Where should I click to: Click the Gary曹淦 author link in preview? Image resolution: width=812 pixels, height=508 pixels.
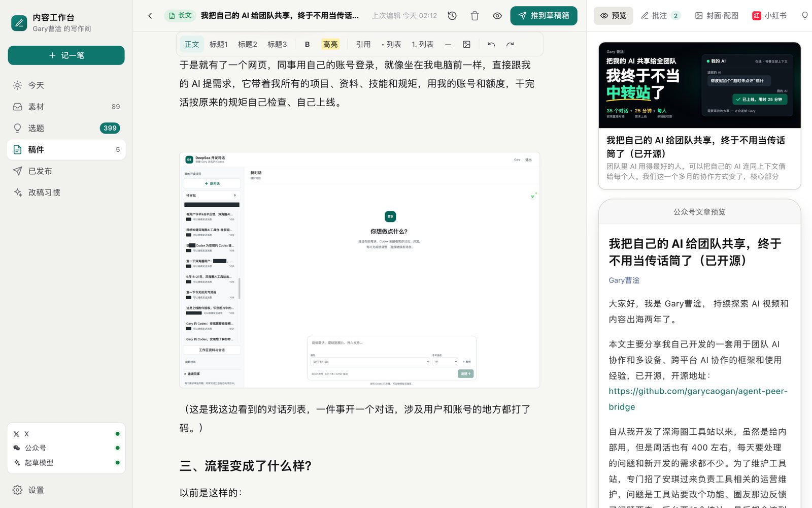(x=624, y=280)
